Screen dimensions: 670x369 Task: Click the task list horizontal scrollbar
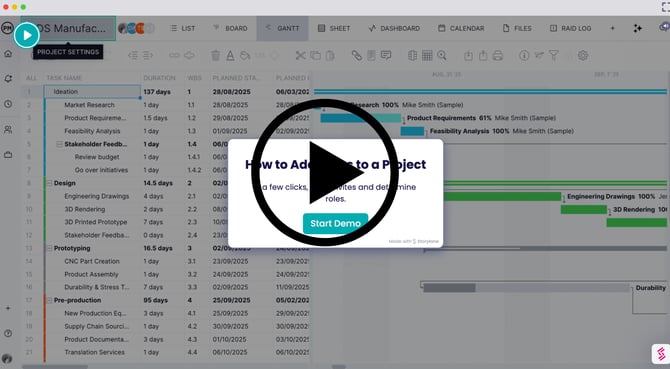point(55,366)
